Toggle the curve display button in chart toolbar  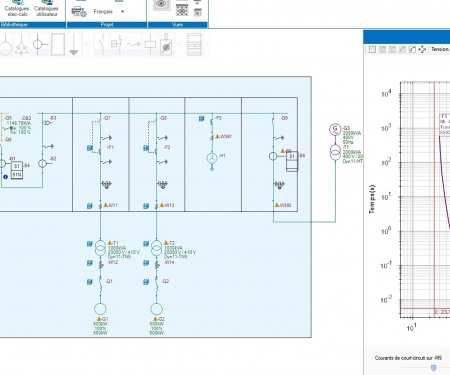[412, 49]
